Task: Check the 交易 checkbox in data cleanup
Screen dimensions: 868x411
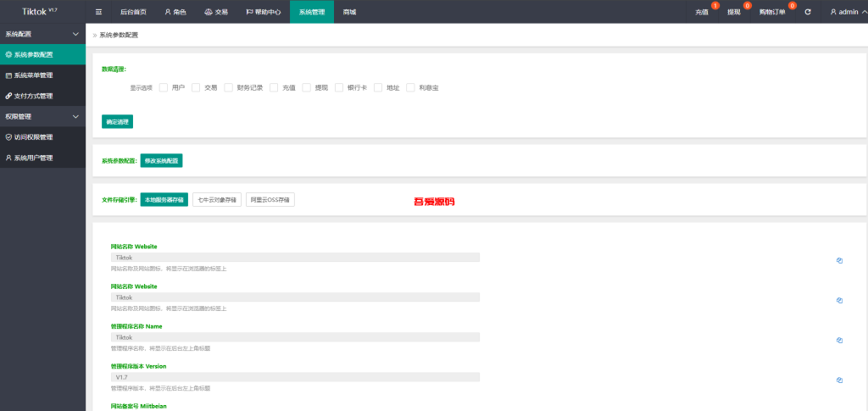Action: 196,87
